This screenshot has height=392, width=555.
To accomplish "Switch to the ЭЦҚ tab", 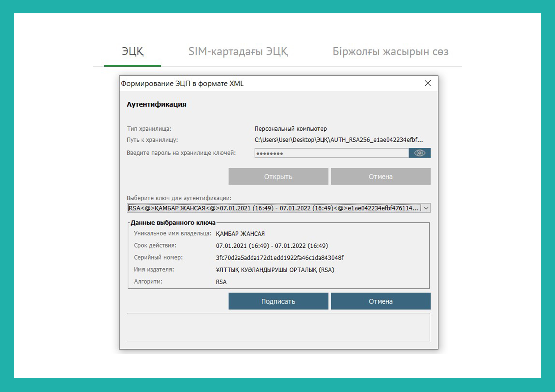I will point(132,51).
